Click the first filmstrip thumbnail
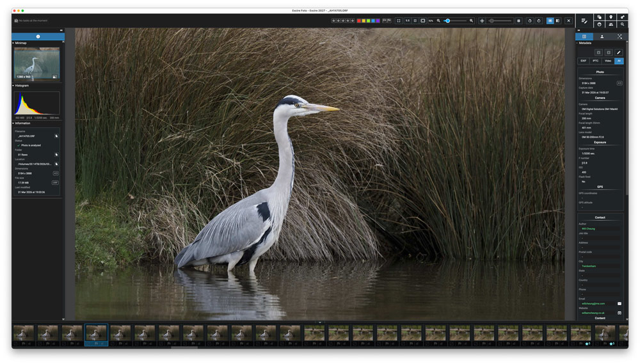This screenshot has height=364, width=640. click(x=24, y=333)
